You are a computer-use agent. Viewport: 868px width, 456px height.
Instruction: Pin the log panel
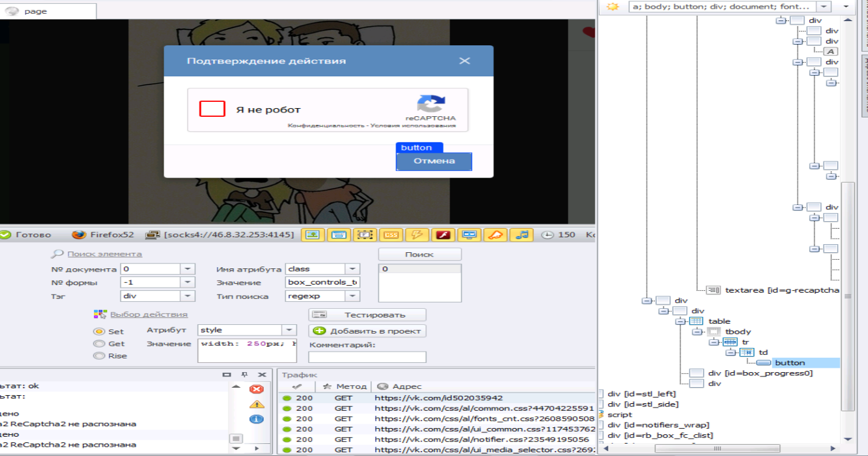point(244,375)
